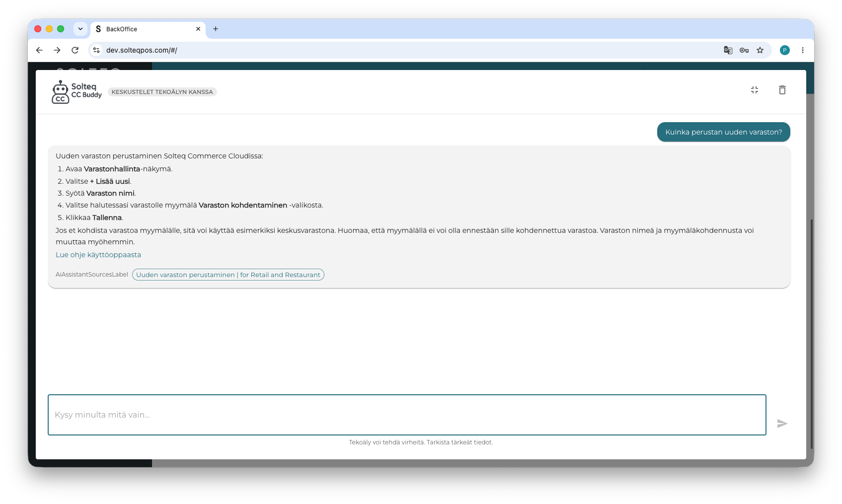The width and height of the screenshot is (842, 504).
Task: Open the password key icon
Action: tap(744, 50)
